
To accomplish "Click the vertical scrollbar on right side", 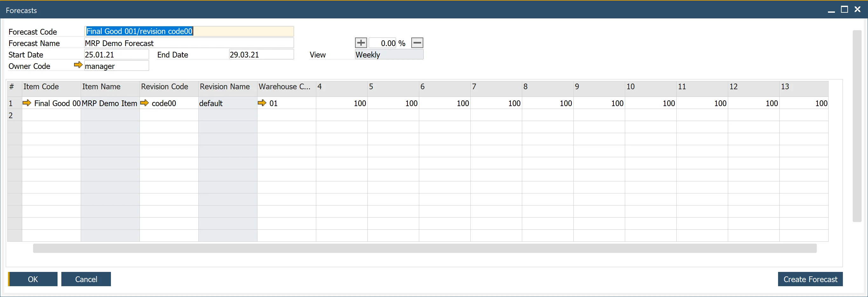I will pos(856,126).
